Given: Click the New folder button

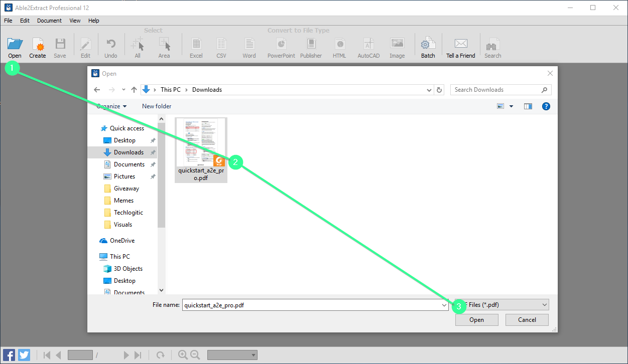Looking at the screenshot, I should coord(157,106).
